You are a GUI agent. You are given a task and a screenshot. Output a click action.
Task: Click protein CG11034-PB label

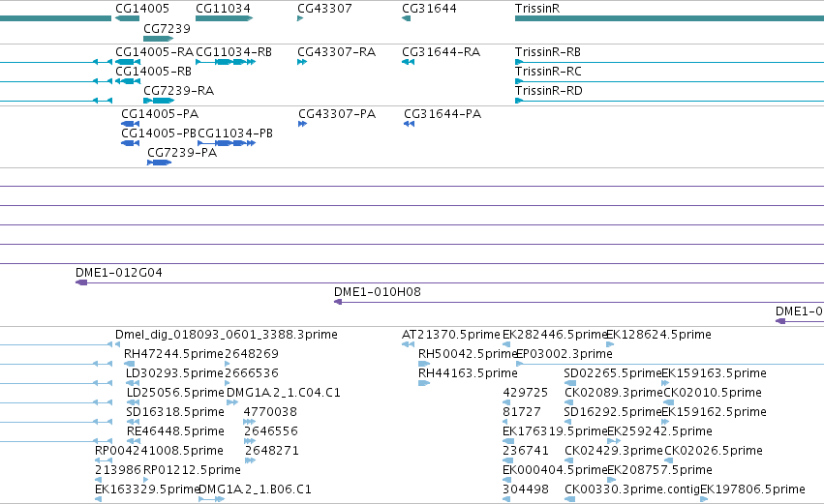coord(235,133)
